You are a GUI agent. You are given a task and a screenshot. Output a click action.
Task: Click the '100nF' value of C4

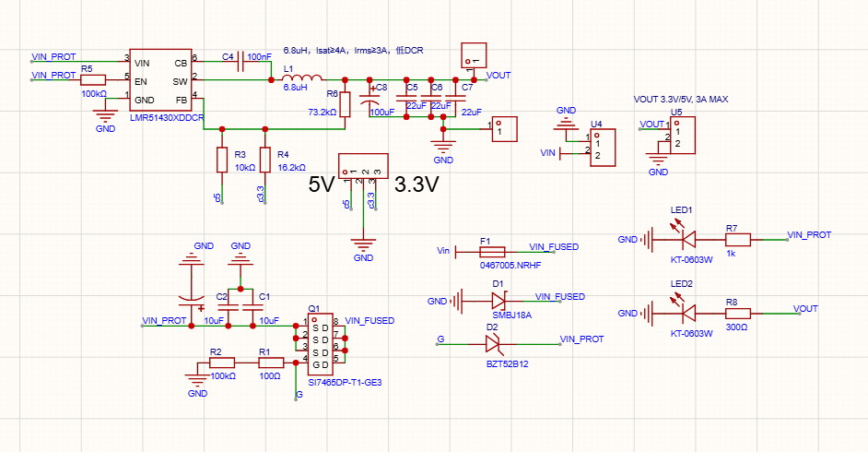[259, 57]
